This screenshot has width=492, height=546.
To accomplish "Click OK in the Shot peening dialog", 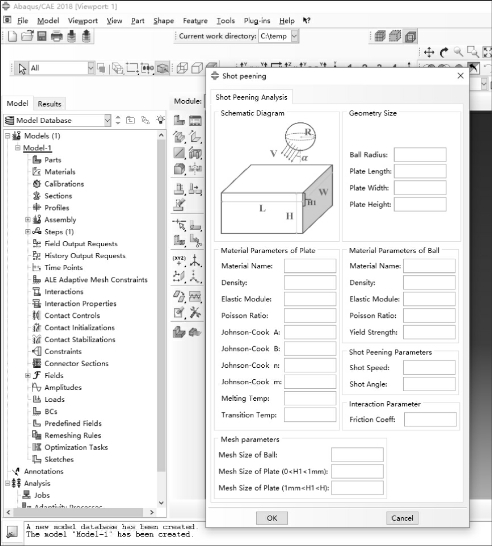I will coord(272,518).
